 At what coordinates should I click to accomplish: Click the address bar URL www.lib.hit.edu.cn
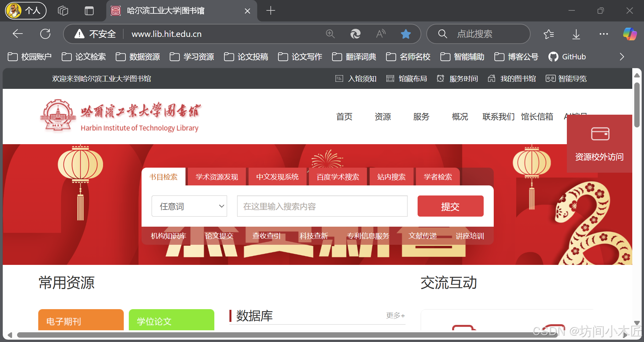tap(167, 34)
